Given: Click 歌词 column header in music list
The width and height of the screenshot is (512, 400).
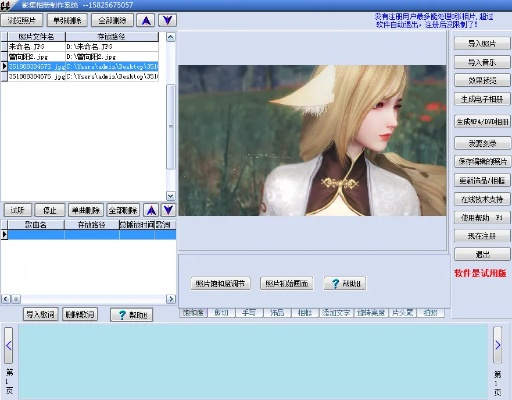Looking at the screenshot, I should click(x=165, y=225).
